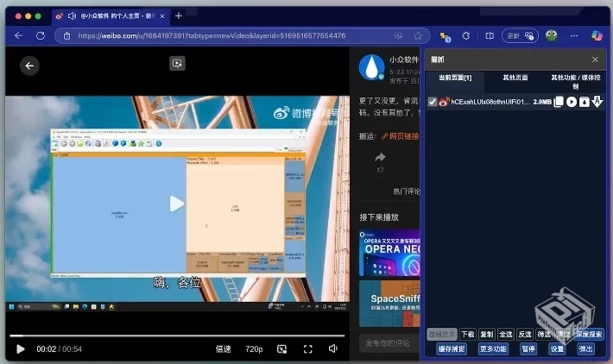Open the 720p quality selector
This screenshot has height=364, width=613.
[254, 348]
